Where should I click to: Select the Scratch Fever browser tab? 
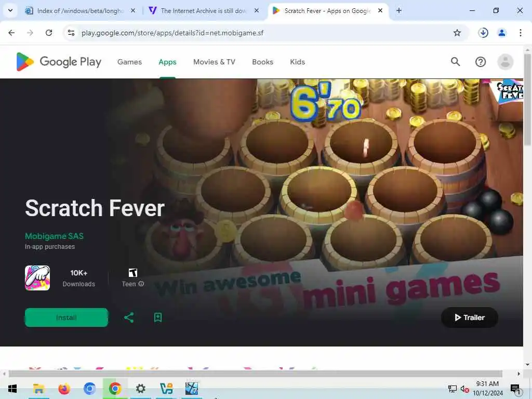(x=327, y=10)
